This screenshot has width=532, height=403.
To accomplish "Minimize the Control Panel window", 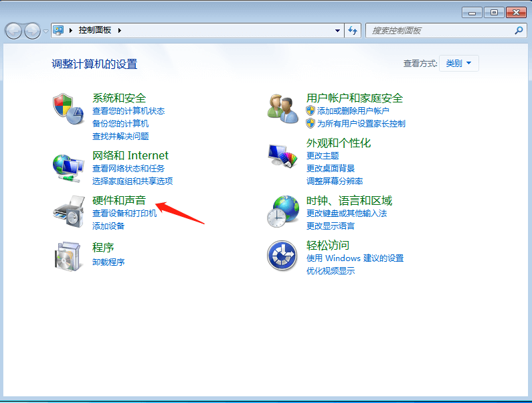I will (472, 13).
